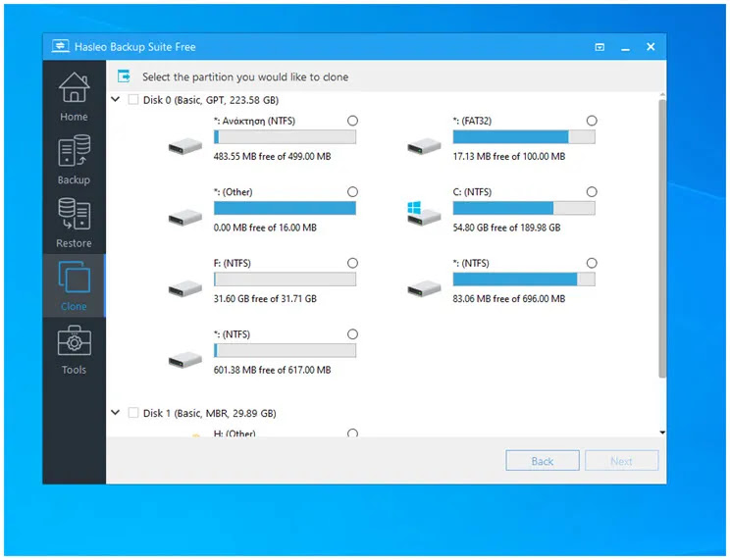Screen dimensions: 730x560
Task: Click the '31.60 GB free of 31.71 GB' text
Action: (x=265, y=299)
